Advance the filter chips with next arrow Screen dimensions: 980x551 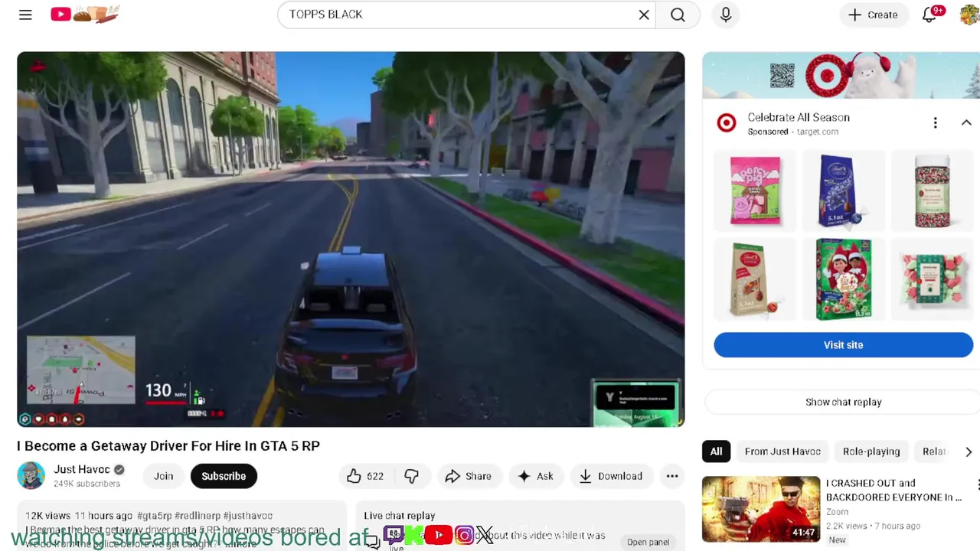tap(969, 452)
